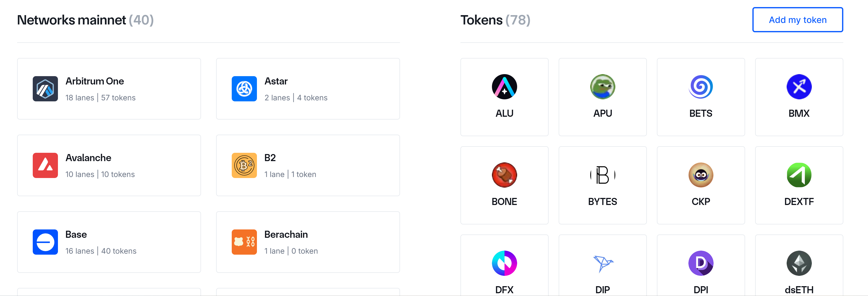
Task: Click the CKP token icon
Action: coord(700,175)
